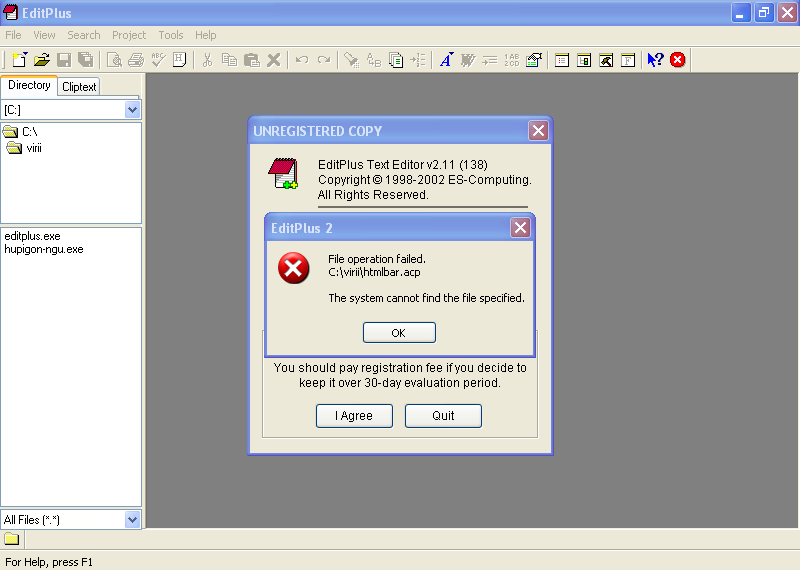Image resolution: width=800 pixels, height=570 pixels.
Task: Select editplus.exe in the file list
Action: click(x=33, y=236)
